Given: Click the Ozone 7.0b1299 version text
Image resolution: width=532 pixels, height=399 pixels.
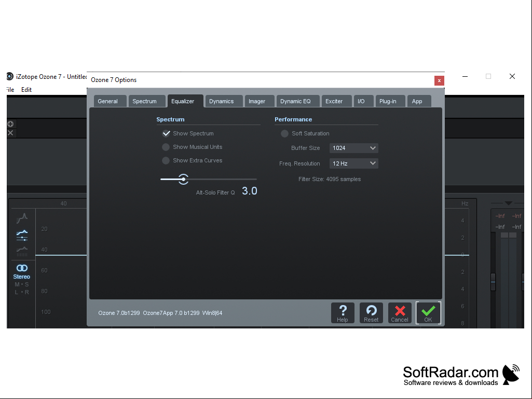Looking at the screenshot, I should (119, 313).
